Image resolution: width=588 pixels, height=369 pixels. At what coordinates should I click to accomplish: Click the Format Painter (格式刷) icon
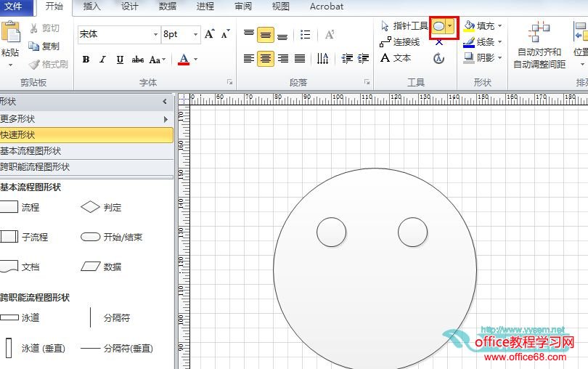coord(49,64)
